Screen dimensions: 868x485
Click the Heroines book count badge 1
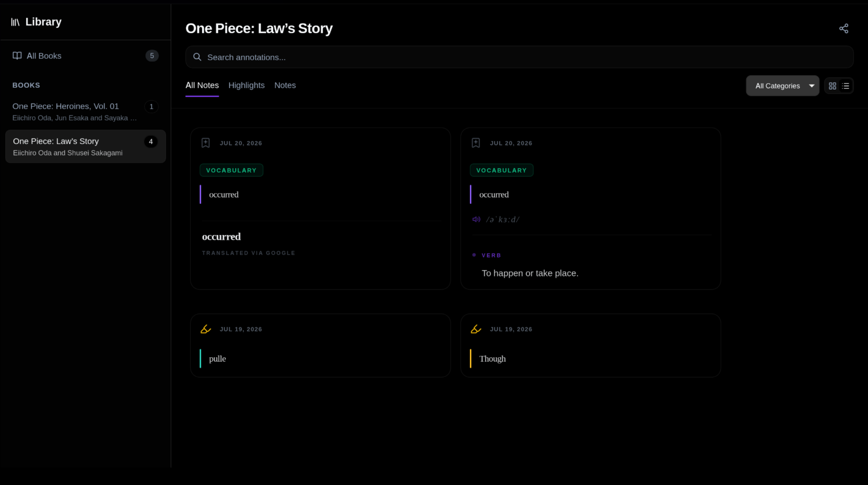(151, 106)
